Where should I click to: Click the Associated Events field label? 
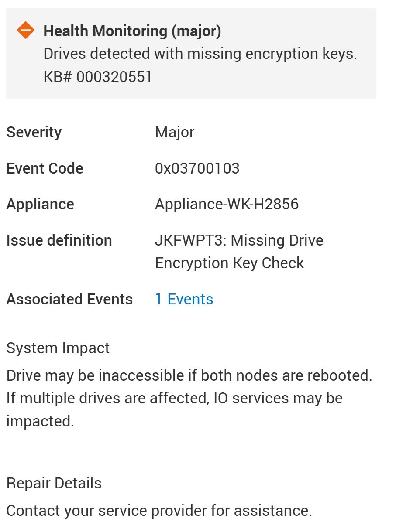69,299
